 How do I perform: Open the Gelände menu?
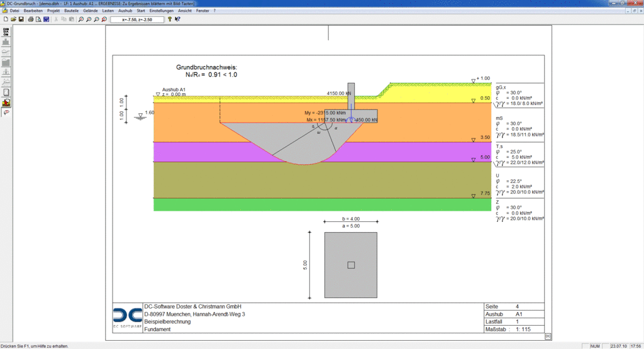point(91,11)
